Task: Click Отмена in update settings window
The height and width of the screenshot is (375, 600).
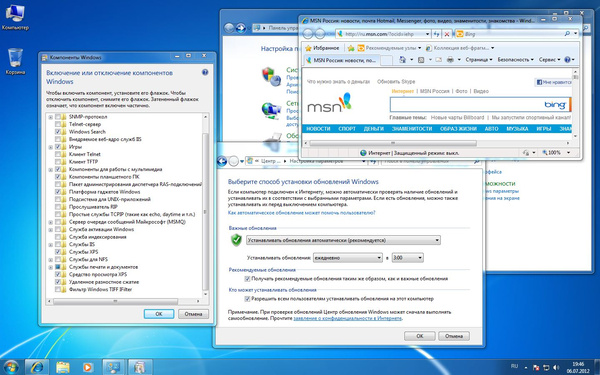Action: pyautogui.click(x=454, y=336)
